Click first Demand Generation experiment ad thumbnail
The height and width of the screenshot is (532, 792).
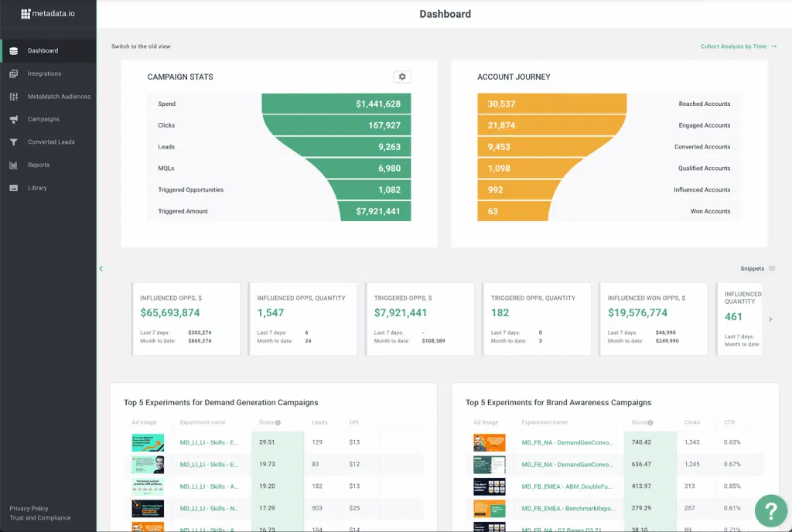(147, 442)
